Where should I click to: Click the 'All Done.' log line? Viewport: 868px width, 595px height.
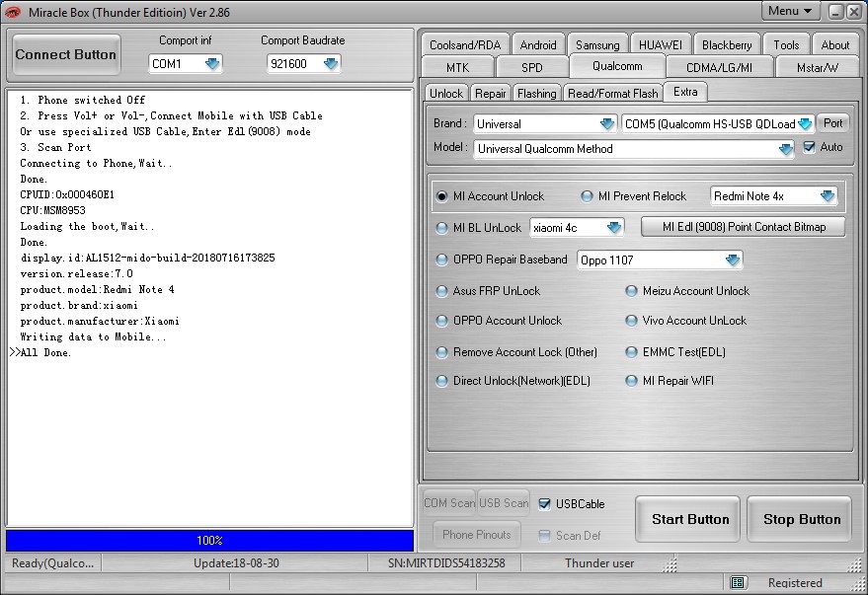[x=45, y=353]
